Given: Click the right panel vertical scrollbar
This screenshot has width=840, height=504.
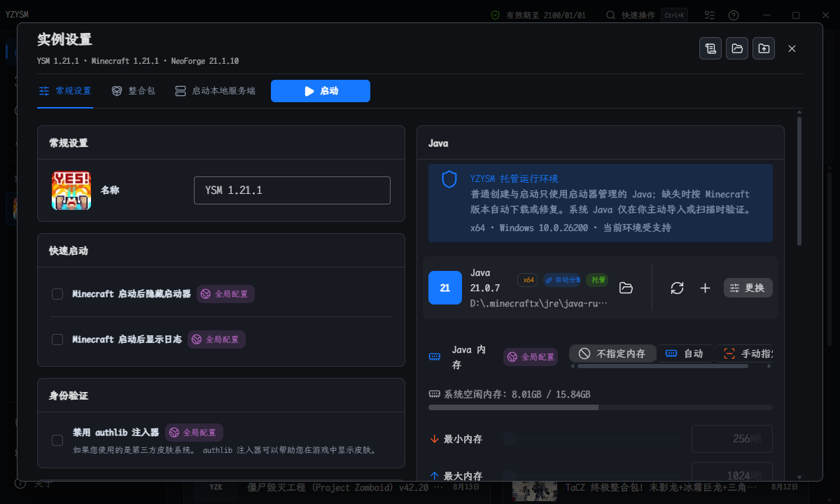Looking at the screenshot, I should pyautogui.click(x=799, y=181).
